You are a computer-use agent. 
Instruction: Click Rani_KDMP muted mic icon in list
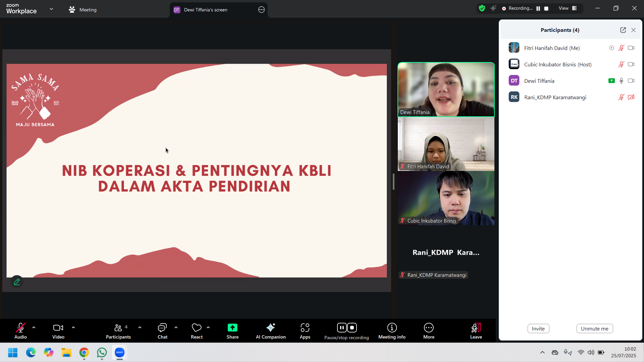pos(621,97)
